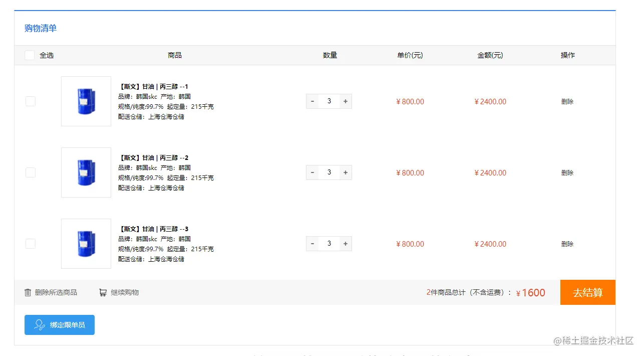Proceed to checkout with 去结算 button

pos(588,292)
